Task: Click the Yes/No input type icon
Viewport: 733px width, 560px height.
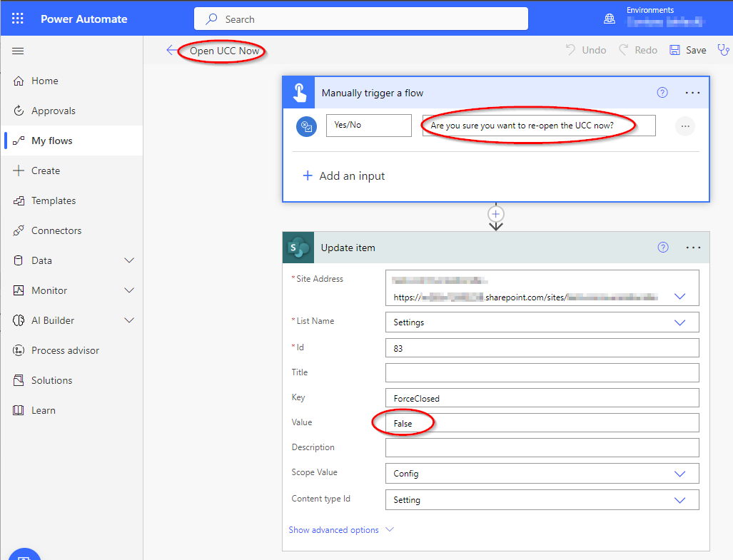Action: tap(307, 126)
